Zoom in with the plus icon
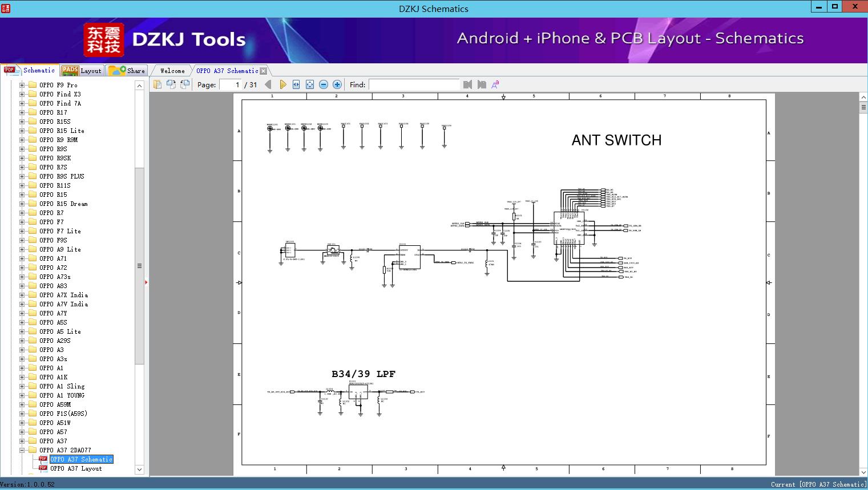 click(337, 84)
